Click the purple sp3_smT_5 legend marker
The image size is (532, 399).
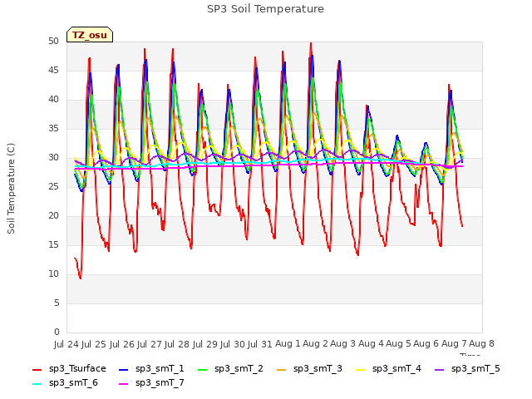440,369
